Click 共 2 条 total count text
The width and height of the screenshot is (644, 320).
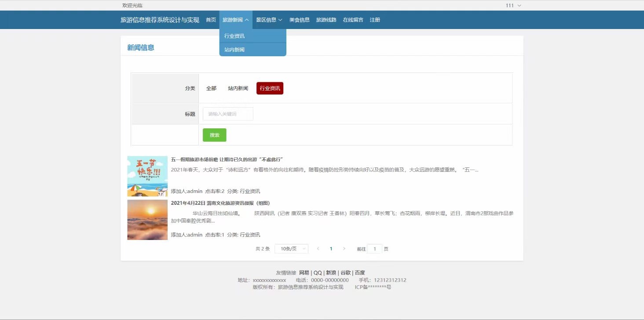[263, 249]
